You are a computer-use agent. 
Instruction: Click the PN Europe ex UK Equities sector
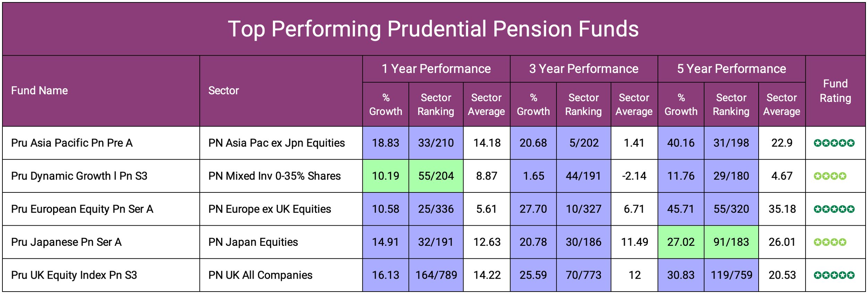(269, 209)
